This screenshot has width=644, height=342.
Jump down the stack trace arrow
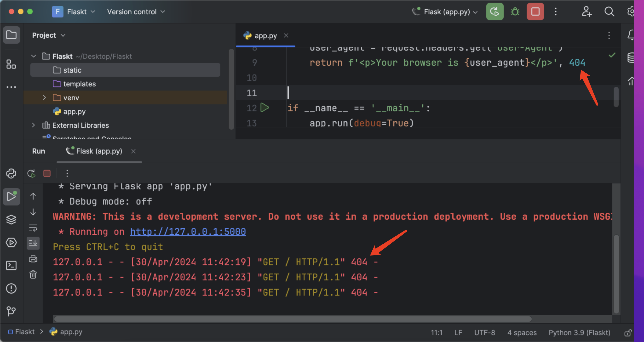pos(33,212)
